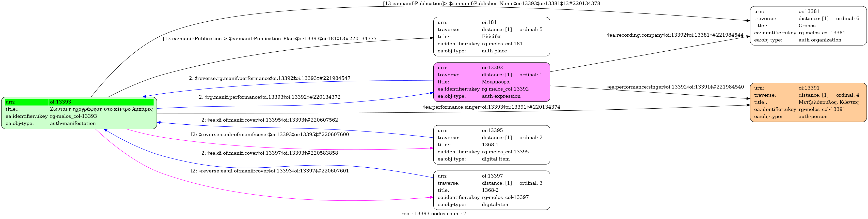Click the highlighted urn row in root node
Viewport: 868px width, 219px height.
[79, 102]
